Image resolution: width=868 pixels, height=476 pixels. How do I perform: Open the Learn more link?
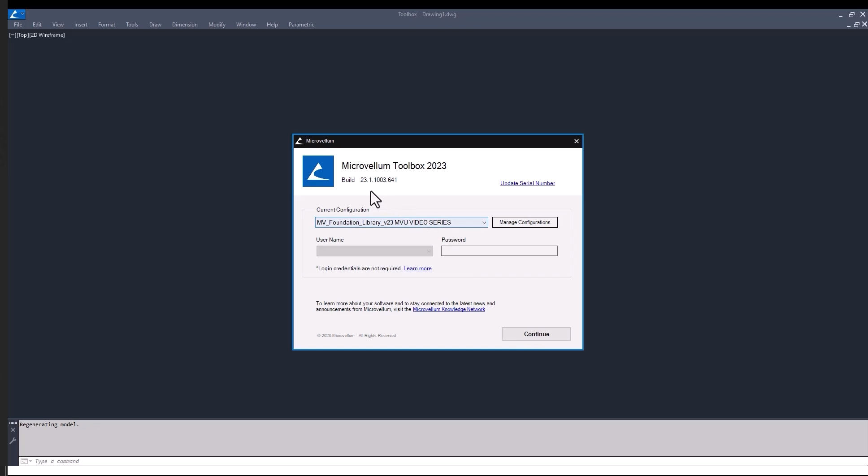point(417,268)
